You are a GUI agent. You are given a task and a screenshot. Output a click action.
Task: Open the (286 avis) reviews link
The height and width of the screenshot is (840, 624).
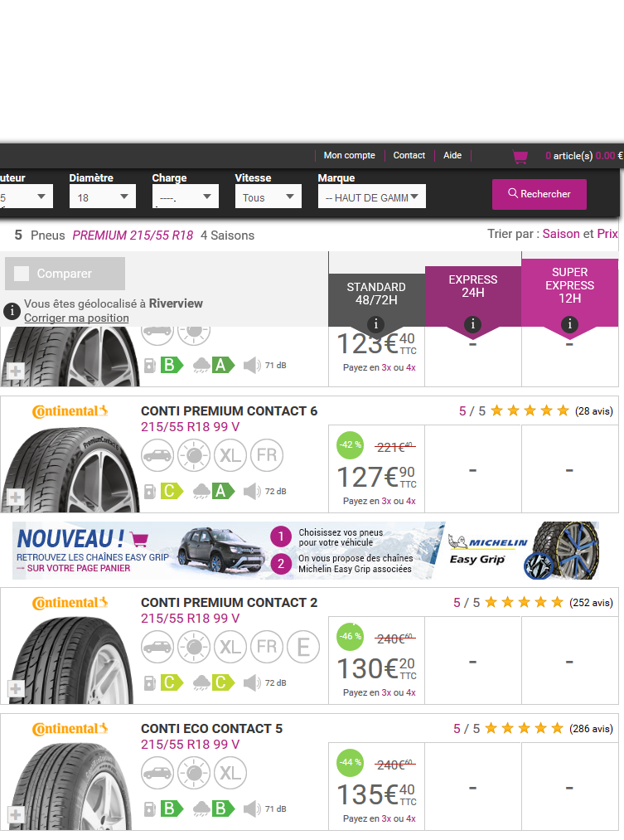tap(592, 729)
